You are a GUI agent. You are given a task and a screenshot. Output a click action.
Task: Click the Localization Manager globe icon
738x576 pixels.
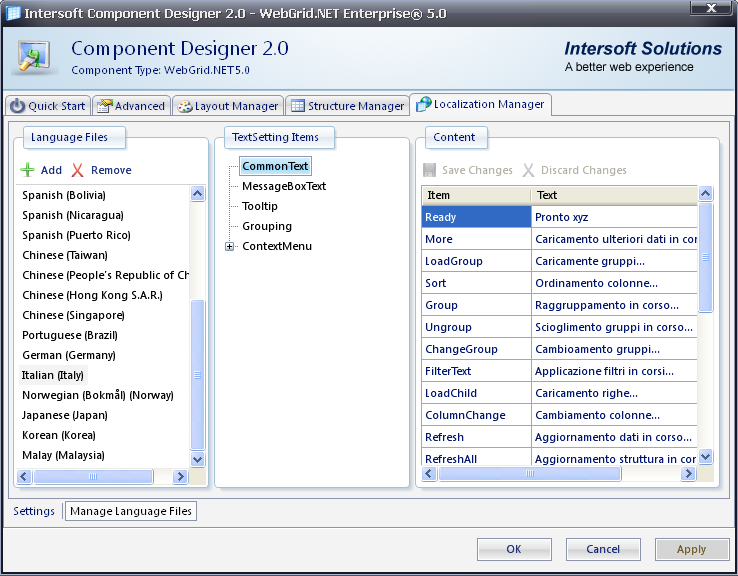click(424, 104)
